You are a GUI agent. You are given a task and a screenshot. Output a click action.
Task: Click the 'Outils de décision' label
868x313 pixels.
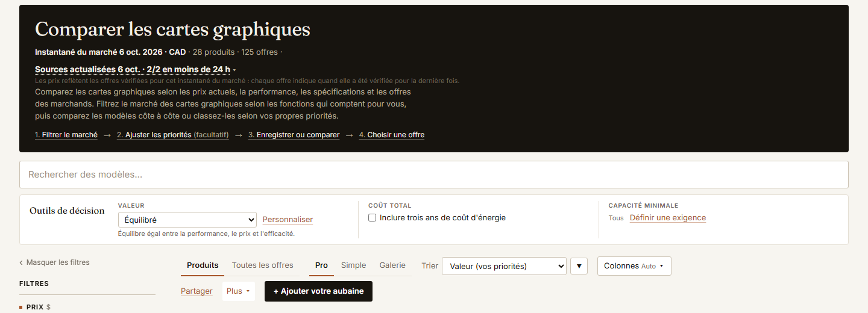tap(67, 211)
